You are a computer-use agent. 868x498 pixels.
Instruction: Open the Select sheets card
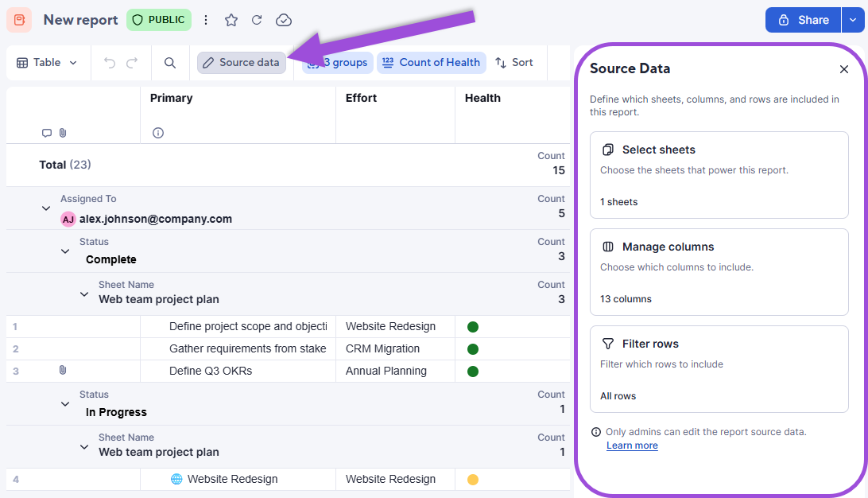coord(719,175)
